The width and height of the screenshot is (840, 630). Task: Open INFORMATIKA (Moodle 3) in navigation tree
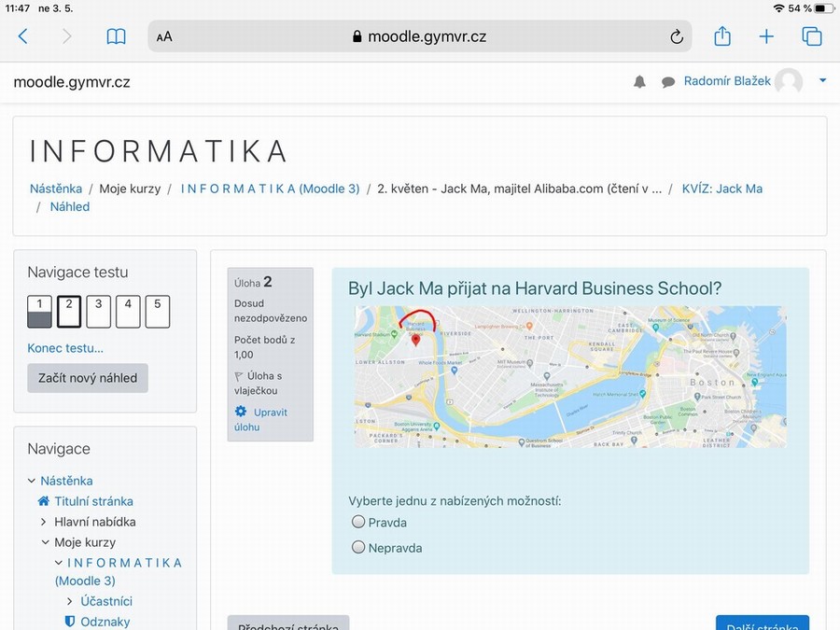click(x=119, y=571)
